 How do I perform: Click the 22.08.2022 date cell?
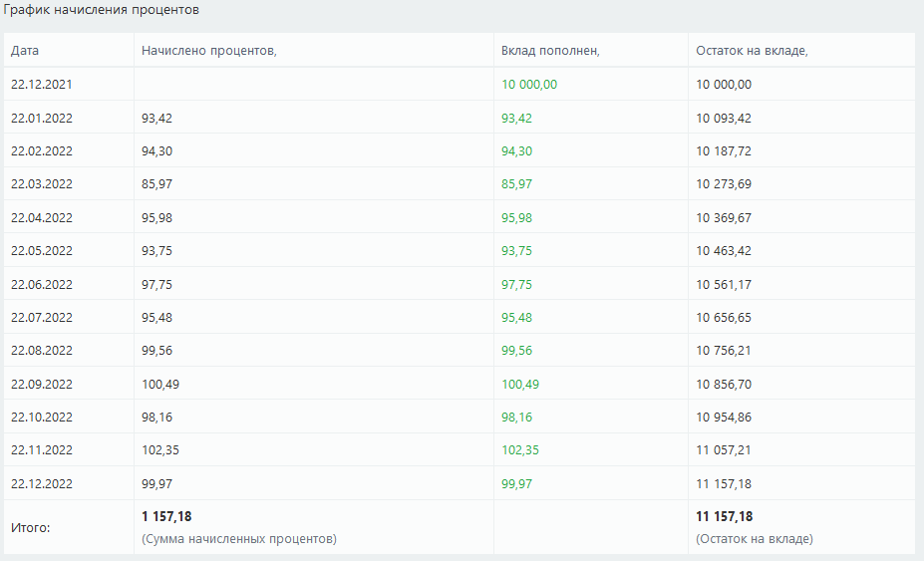41,350
